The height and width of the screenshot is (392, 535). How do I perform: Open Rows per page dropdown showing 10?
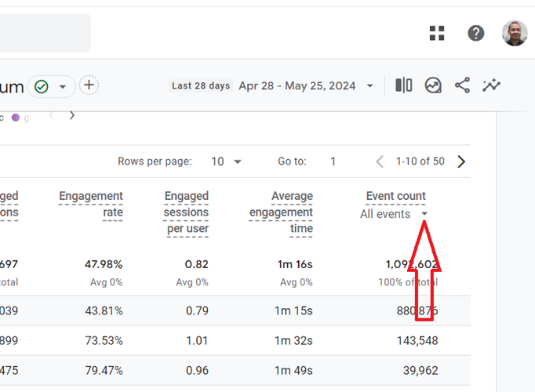point(226,162)
